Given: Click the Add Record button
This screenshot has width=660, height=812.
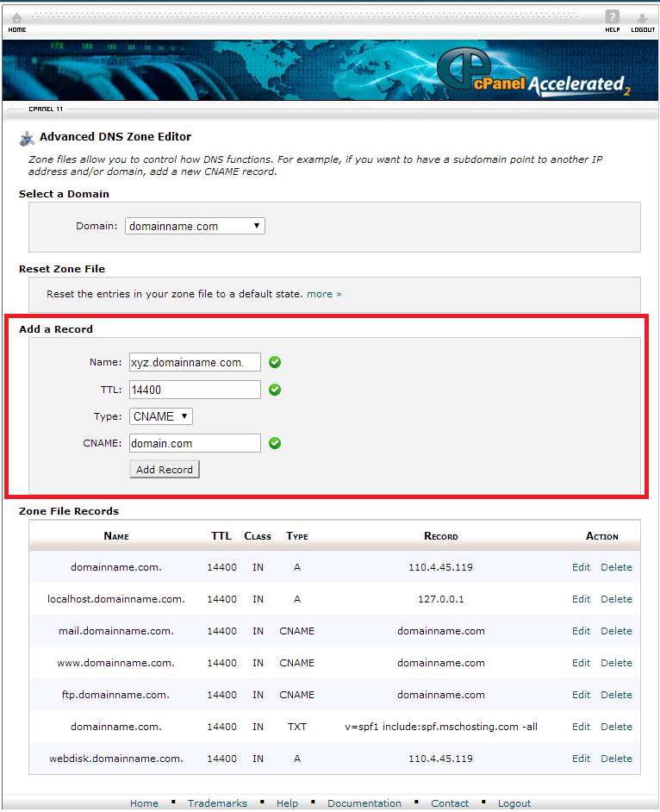Looking at the screenshot, I should tap(164, 470).
